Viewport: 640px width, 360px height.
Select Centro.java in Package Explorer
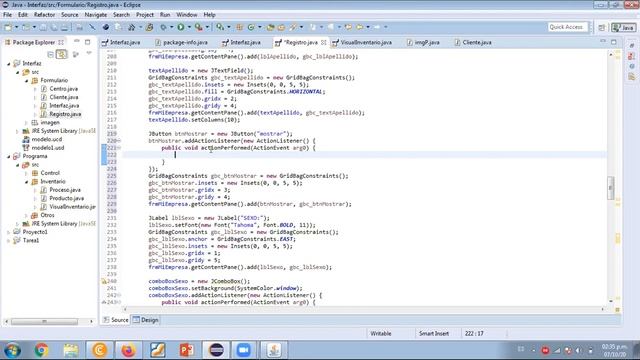pyautogui.click(x=64, y=89)
